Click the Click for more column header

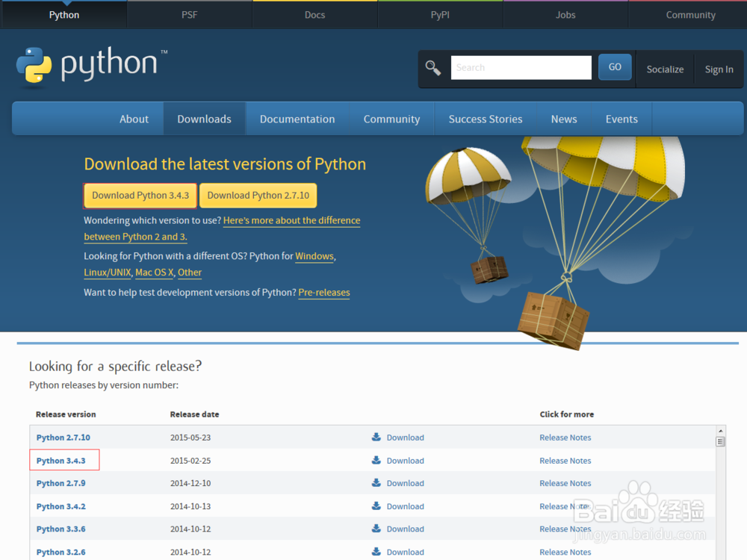(566, 414)
